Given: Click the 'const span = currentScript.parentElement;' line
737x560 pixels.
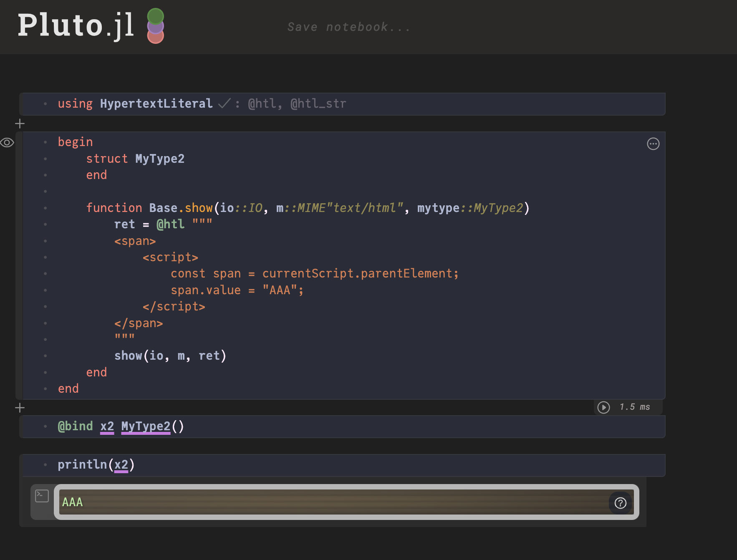Looking at the screenshot, I should click(315, 273).
